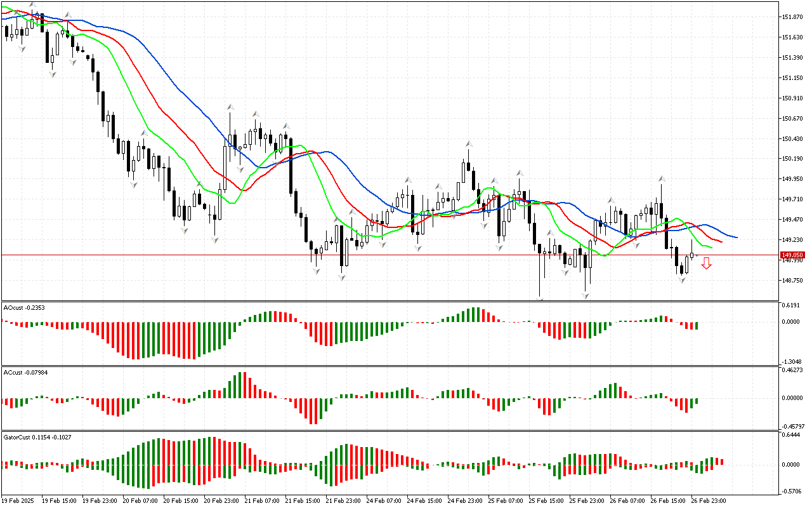
Task: Click the 0.00000 ACcust zero level label
Action: (x=792, y=398)
